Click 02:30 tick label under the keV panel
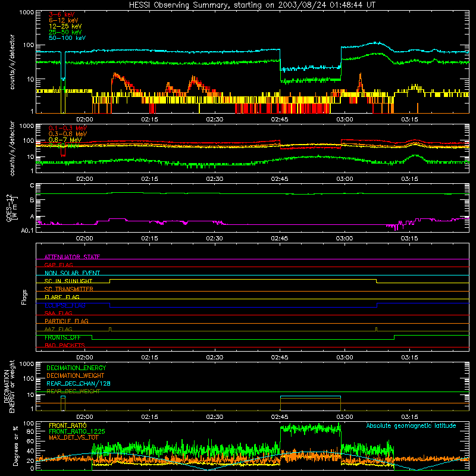 click(214, 120)
